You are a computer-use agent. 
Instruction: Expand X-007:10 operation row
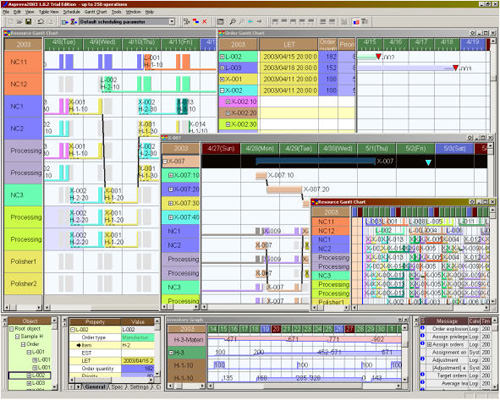(170, 175)
